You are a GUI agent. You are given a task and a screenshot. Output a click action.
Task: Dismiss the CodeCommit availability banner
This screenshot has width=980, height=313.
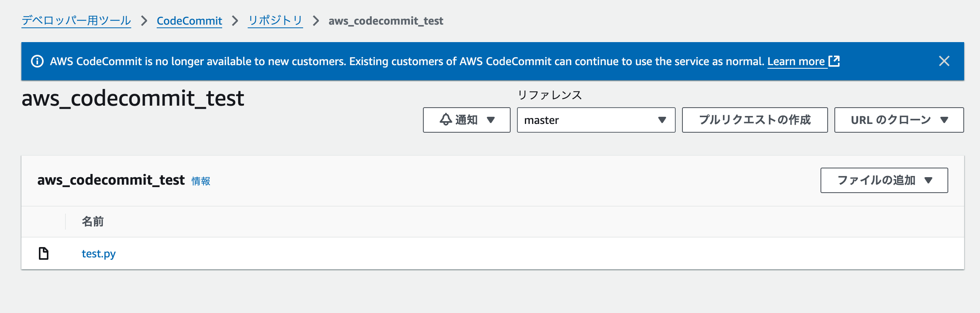944,61
